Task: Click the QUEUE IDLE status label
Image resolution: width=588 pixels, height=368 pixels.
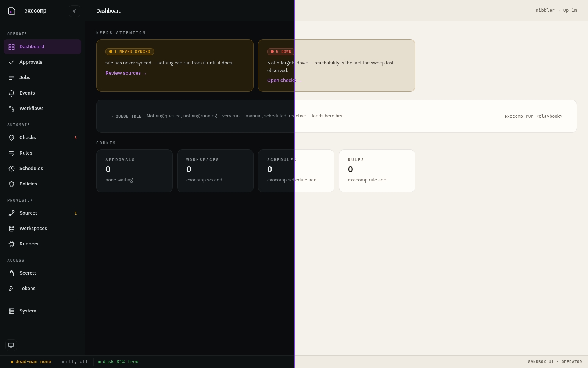Action: pos(126,116)
